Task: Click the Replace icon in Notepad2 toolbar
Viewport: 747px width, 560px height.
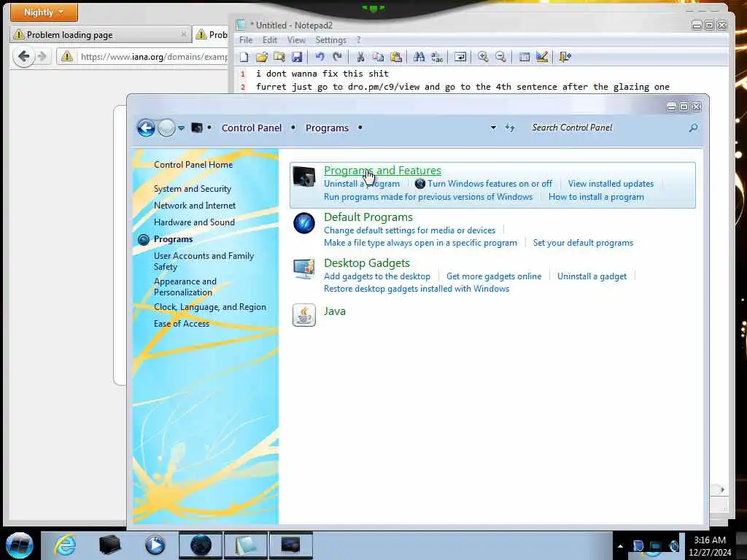Action: (x=437, y=57)
